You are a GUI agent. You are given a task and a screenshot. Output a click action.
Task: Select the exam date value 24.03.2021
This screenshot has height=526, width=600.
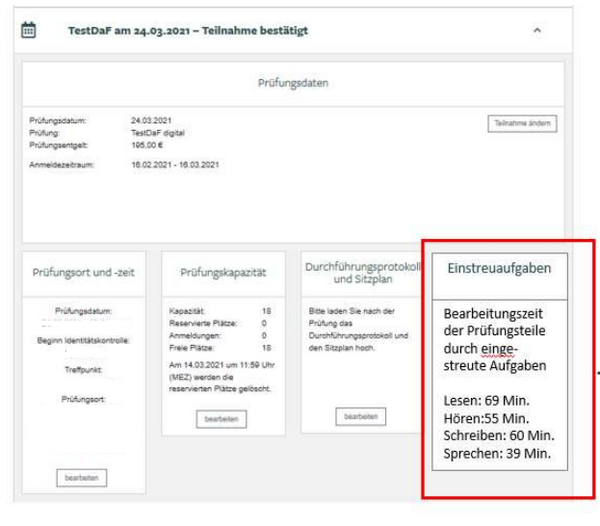pyautogui.click(x=151, y=121)
